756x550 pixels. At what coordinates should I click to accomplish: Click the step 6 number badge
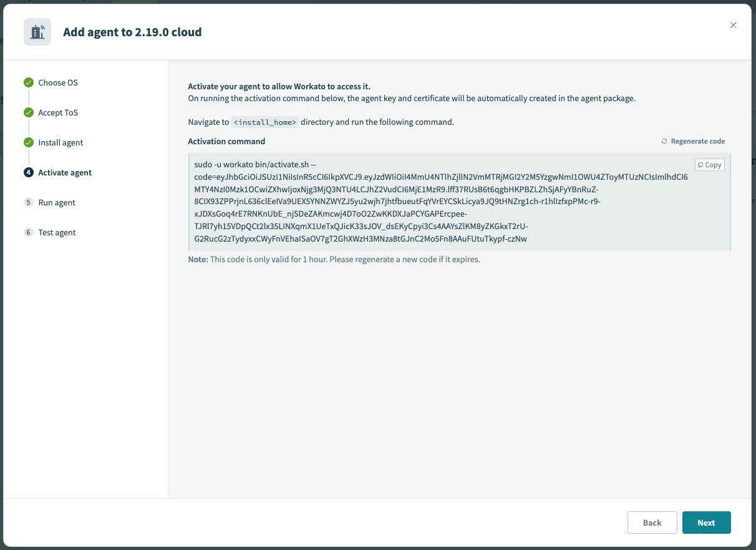[x=29, y=232]
